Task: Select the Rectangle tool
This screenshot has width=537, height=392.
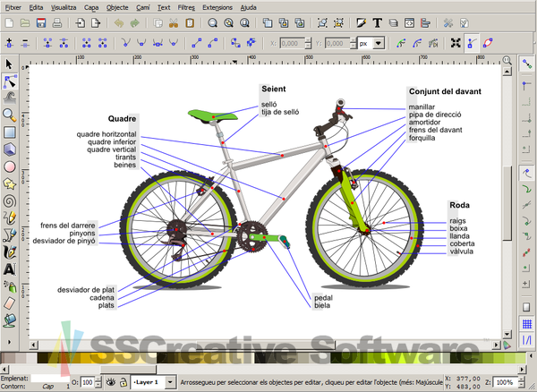Action: 10,132
